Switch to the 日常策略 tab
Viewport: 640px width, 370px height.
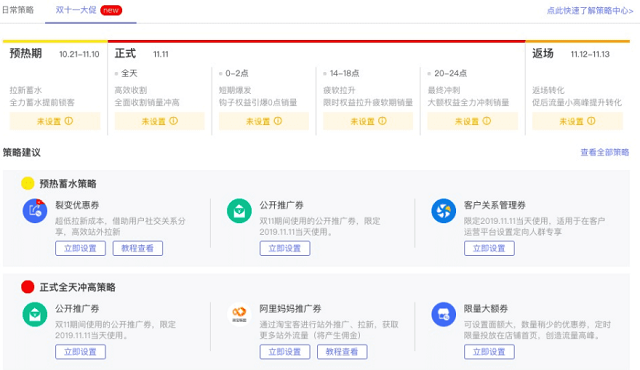18,10
